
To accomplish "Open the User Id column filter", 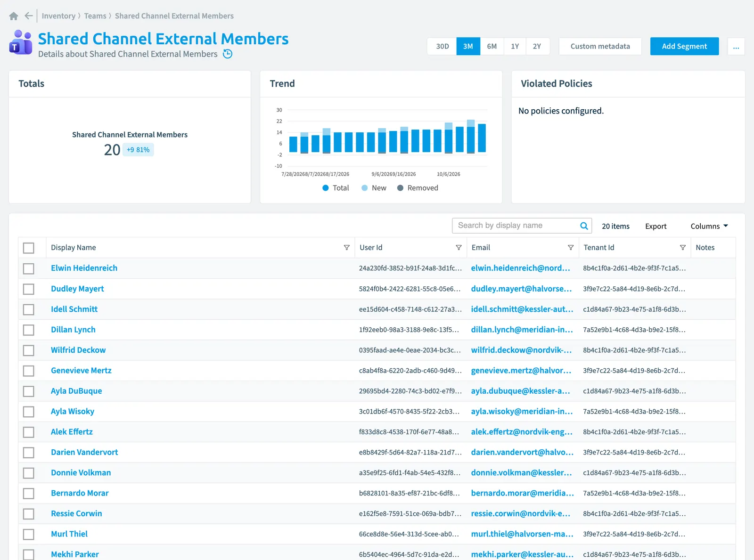I will pyautogui.click(x=459, y=248).
